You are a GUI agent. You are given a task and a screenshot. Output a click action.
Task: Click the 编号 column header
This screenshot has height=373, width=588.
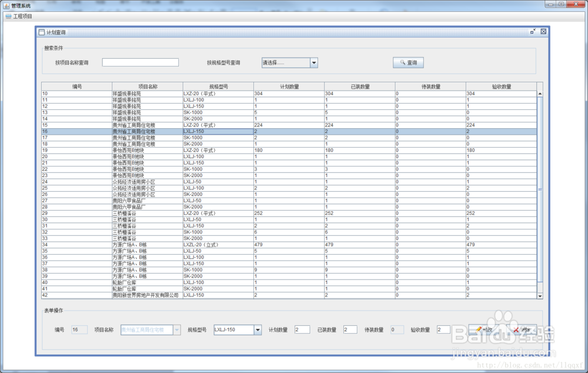click(77, 85)
